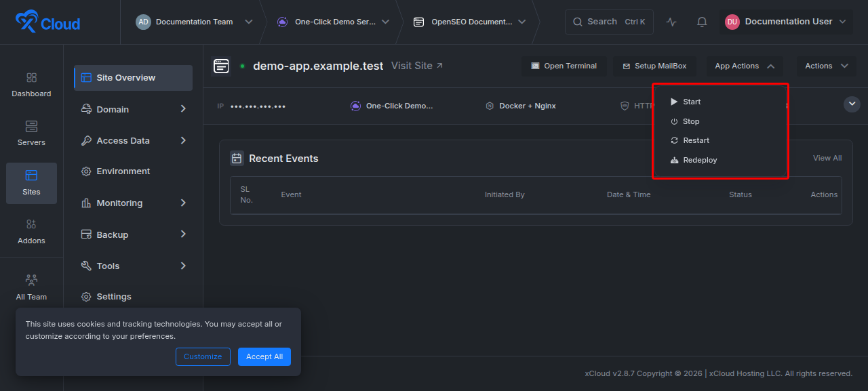Open the OpenSEO Document site breadcrumb dropdown
868x391 pixels.
470,22
